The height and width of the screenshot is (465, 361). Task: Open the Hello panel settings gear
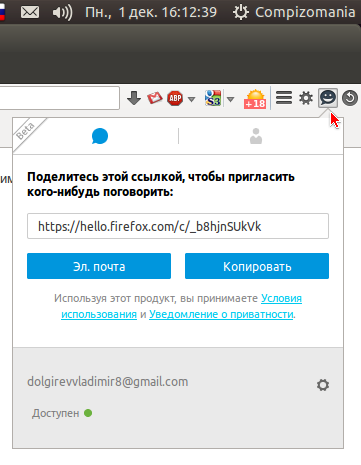click(323, 385)
